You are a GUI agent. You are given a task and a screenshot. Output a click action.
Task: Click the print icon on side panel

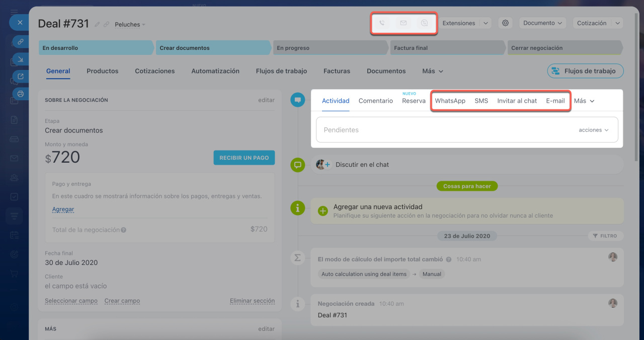point(21,94)
